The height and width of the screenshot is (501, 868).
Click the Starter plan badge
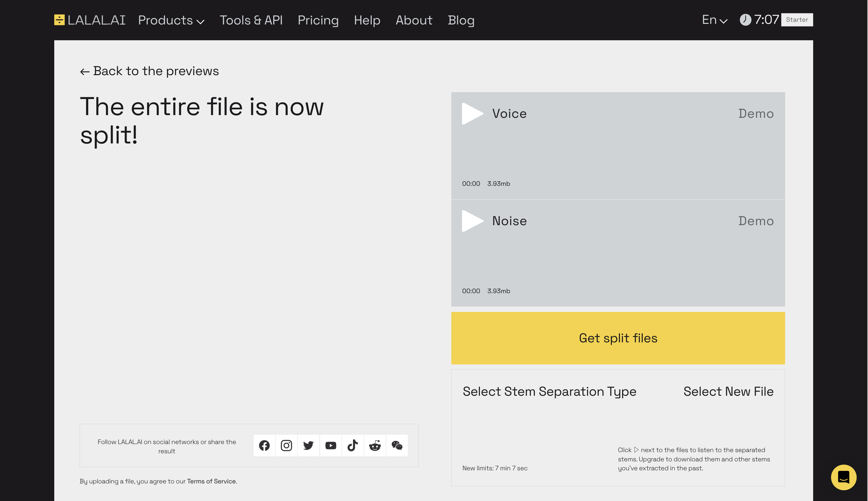click(798, 20)
